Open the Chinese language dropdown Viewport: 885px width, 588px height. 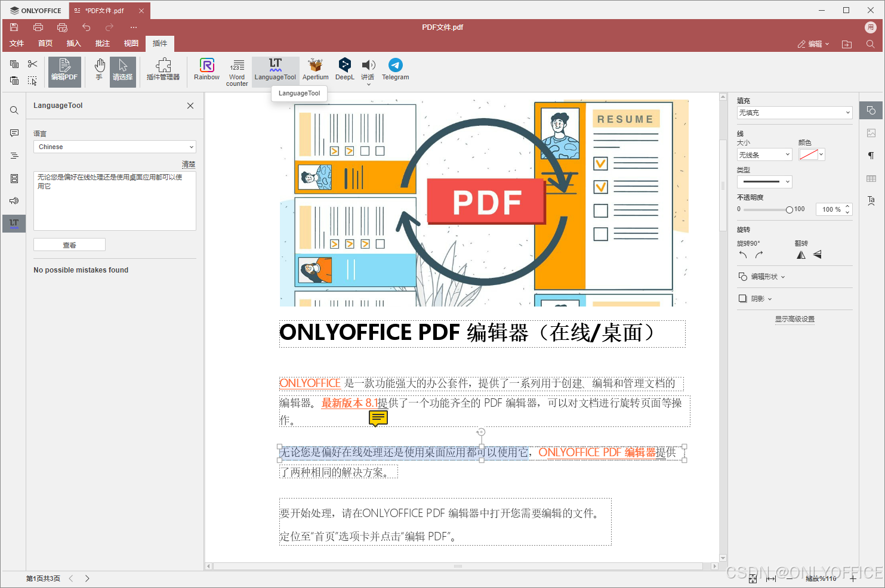115,147
